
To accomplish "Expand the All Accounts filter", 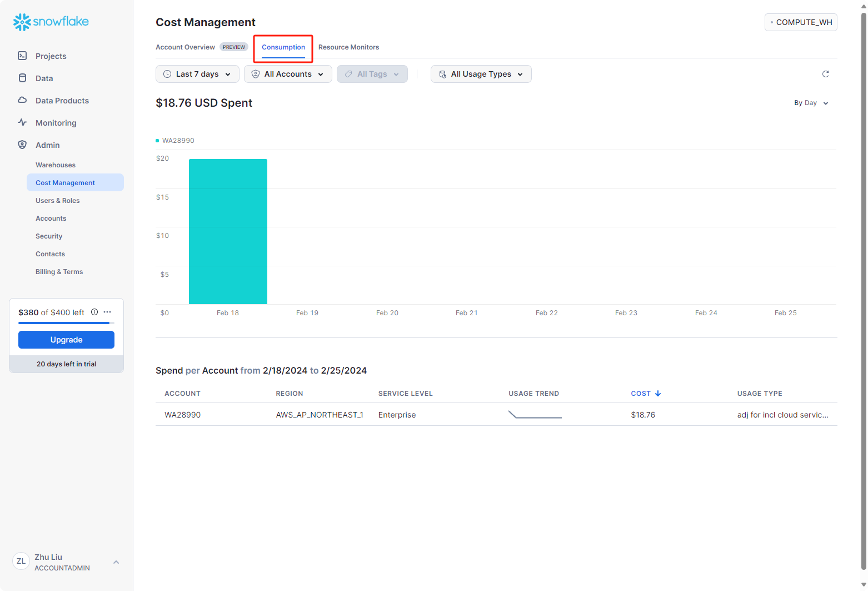I will coord(288,74).
